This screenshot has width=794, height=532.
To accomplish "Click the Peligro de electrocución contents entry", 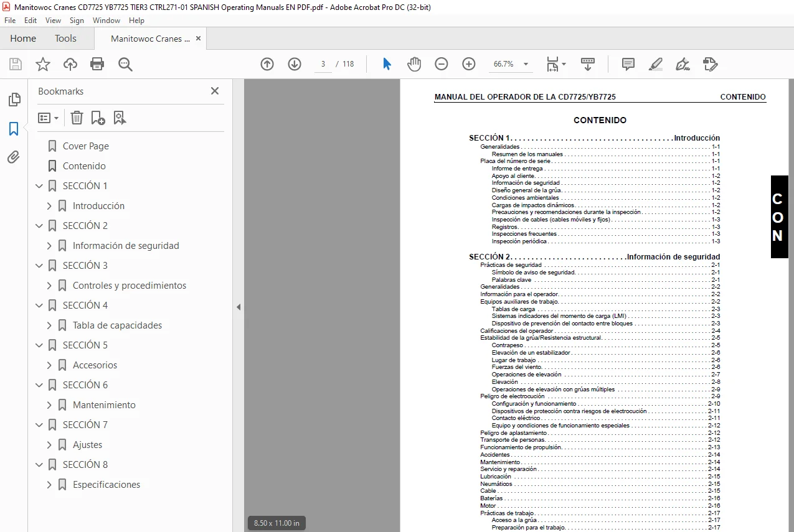I will click(512, 396).
